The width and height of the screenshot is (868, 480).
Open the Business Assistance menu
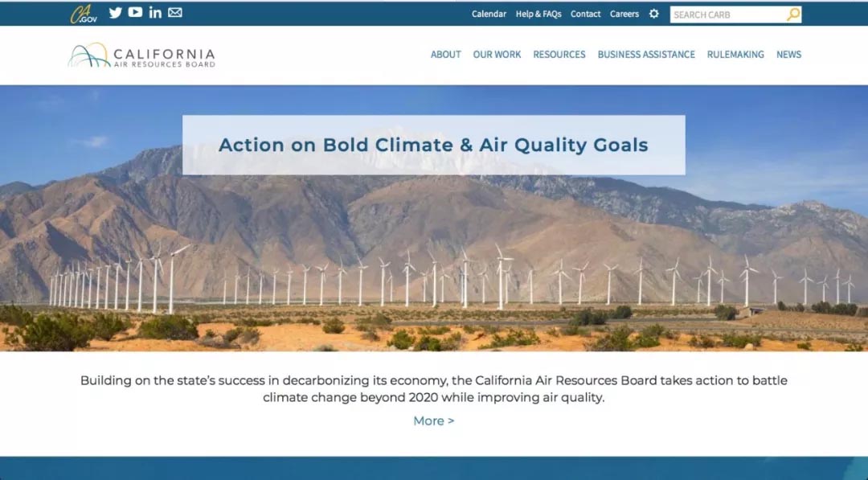[x=646, y=55]
